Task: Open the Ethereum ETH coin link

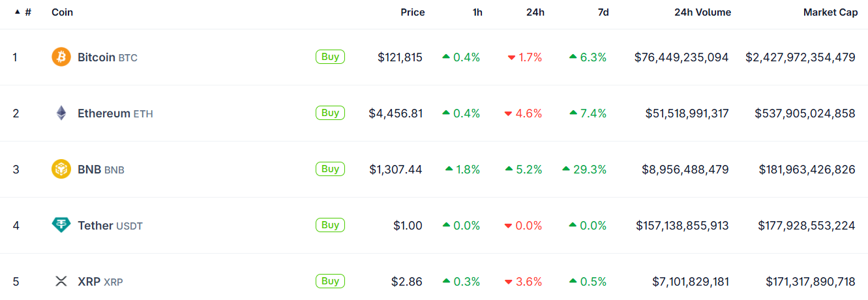Action: [x=115, y=113]
